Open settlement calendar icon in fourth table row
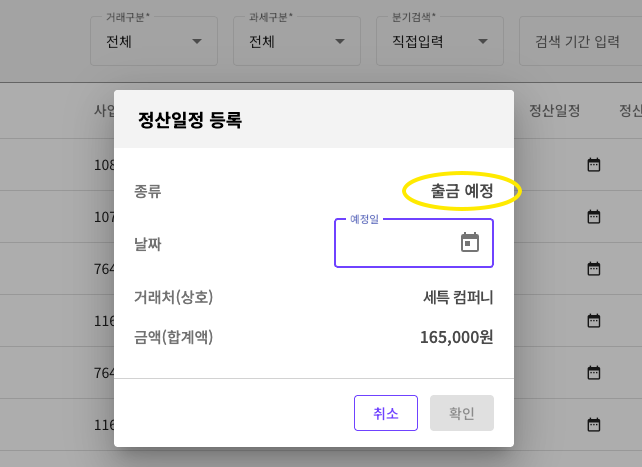 coord(593,320)
